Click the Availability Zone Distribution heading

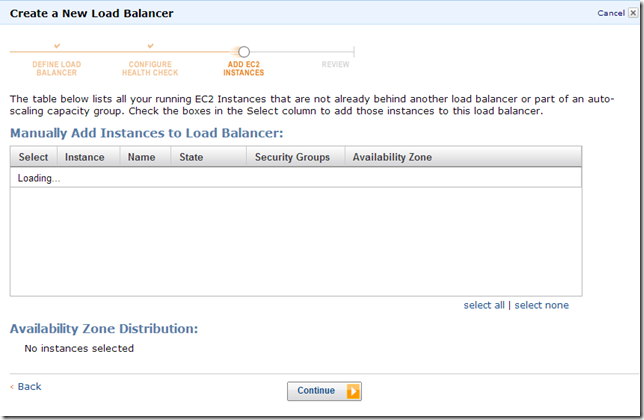click(x=104, y=328)
